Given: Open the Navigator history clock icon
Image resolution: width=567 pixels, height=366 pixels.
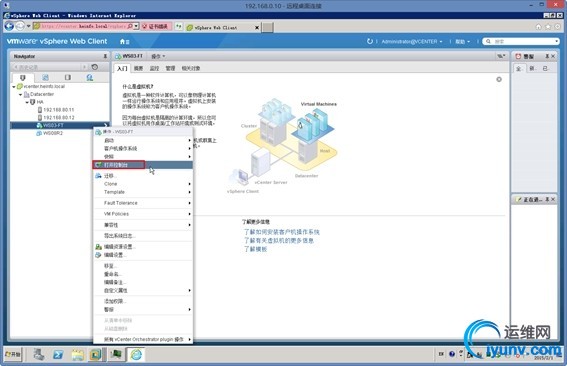Looking at the screenshot, I should point(95,67).
